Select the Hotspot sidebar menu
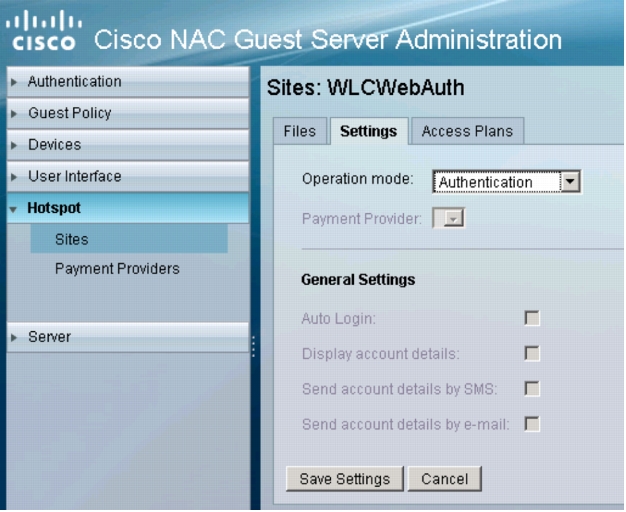Image resolution: width=626 pixels, height=512 pixels. [x=128, y=208]
